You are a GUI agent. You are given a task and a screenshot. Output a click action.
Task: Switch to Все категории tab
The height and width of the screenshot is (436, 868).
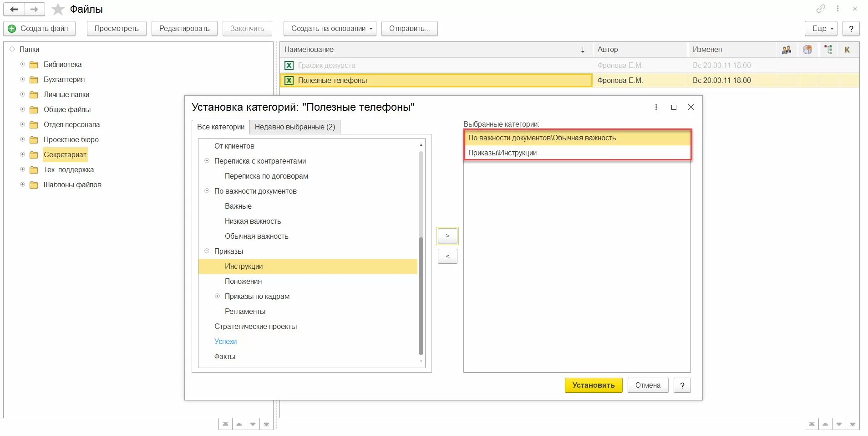(x=221, y=127)
